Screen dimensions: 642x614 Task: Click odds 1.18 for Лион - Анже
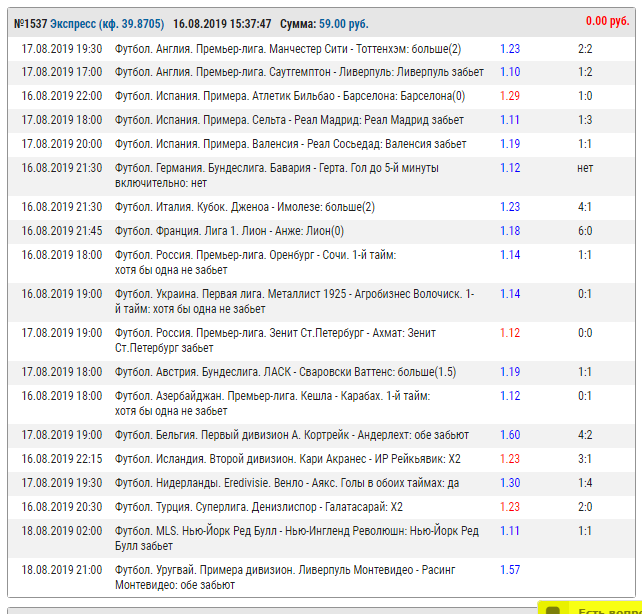[510, 231]
